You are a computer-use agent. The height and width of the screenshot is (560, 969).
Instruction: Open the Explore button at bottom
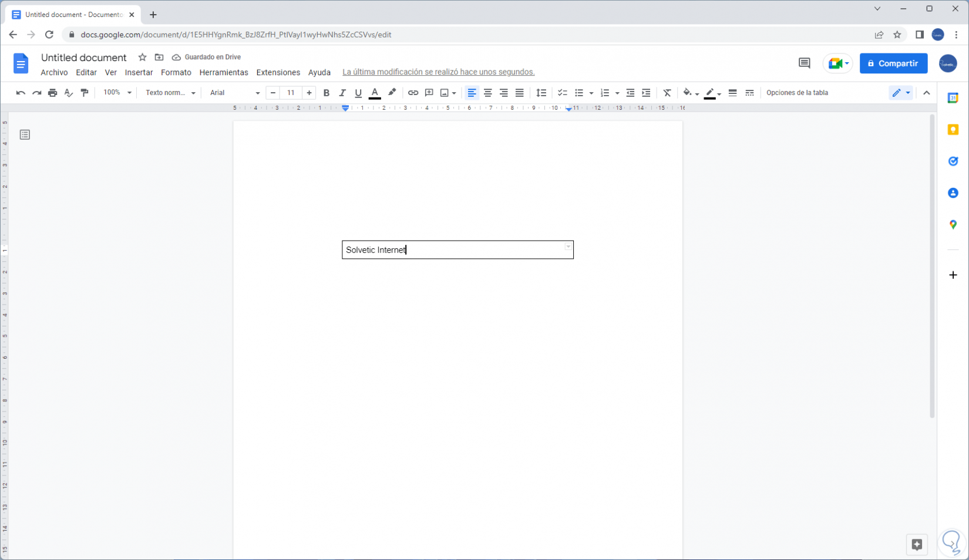coord(917,545)
